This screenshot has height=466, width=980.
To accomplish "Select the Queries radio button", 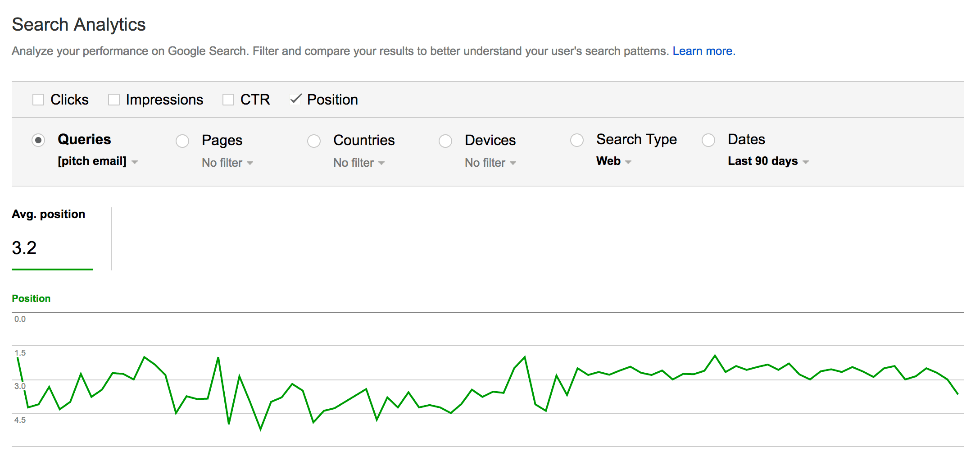I will click(39, 141).
